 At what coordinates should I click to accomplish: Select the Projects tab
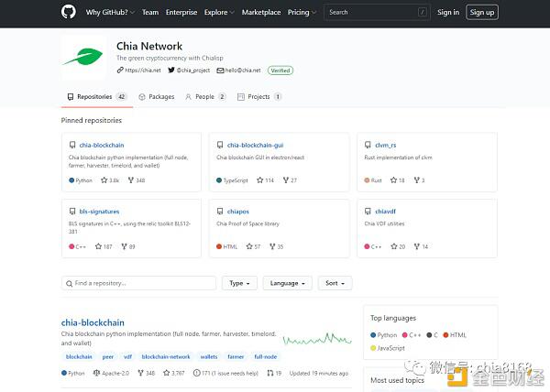[x=258, y=96]
